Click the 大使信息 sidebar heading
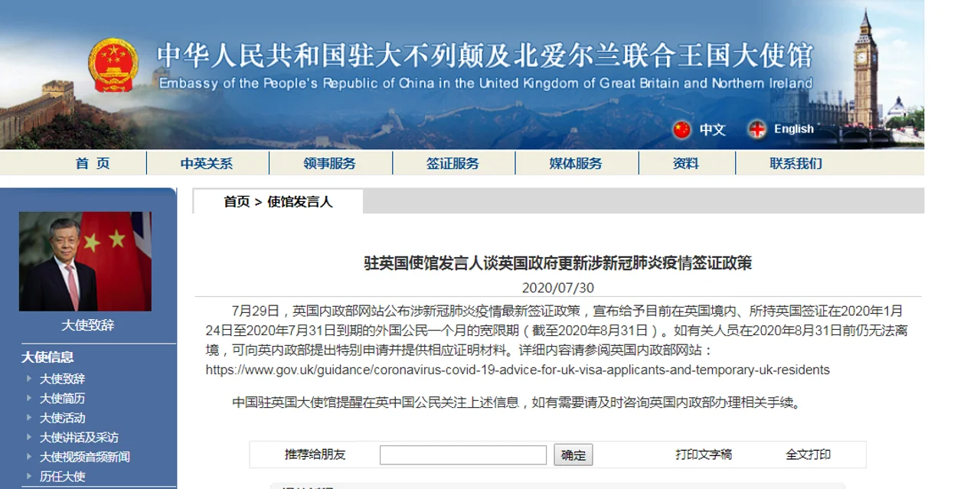Image resolution: width=980 pixels, height=489 pixels. [x=47, y=357]
